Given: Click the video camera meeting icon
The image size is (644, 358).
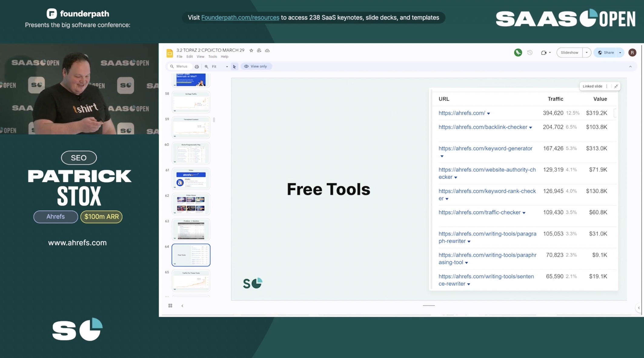Looking at the screenshot, I should tap(544, 52).
